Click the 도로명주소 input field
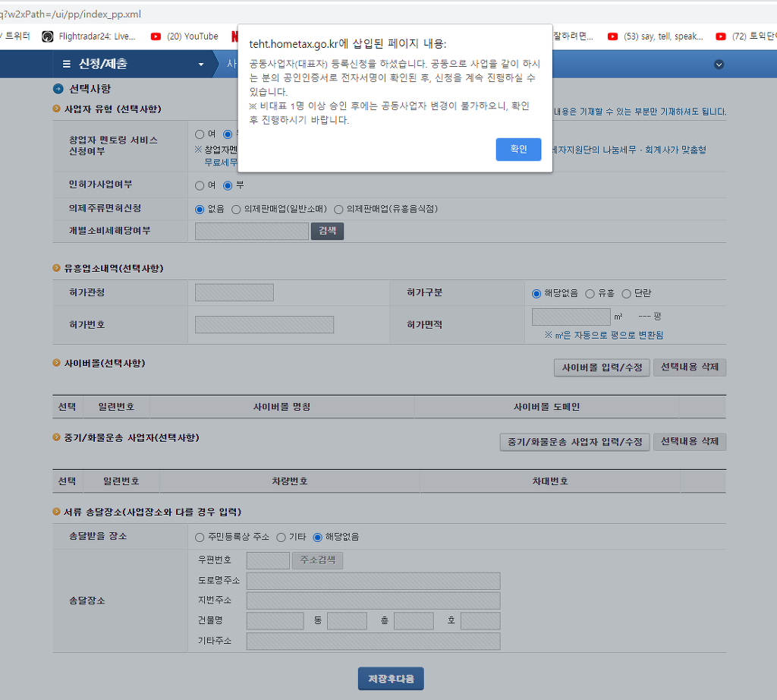This screenshot has width=777, height=700. click(373, 581)
